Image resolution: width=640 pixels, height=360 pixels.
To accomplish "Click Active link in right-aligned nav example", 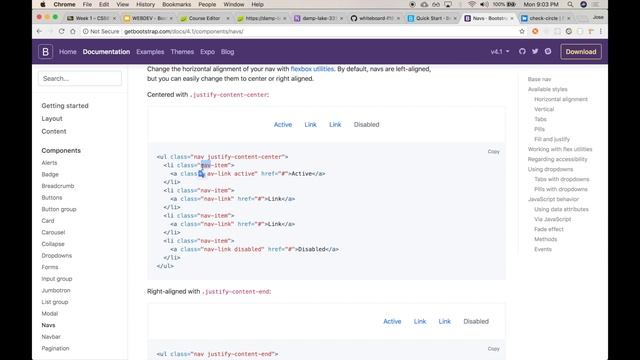I will click(392, 321).
